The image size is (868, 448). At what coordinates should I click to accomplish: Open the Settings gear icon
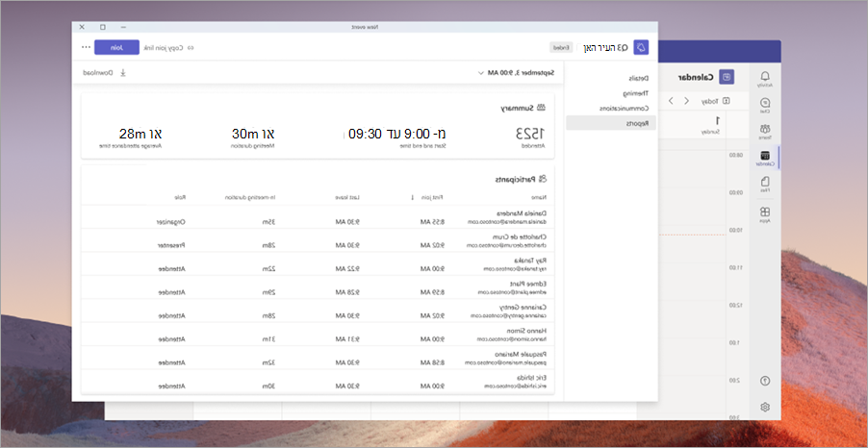point(765,407)
